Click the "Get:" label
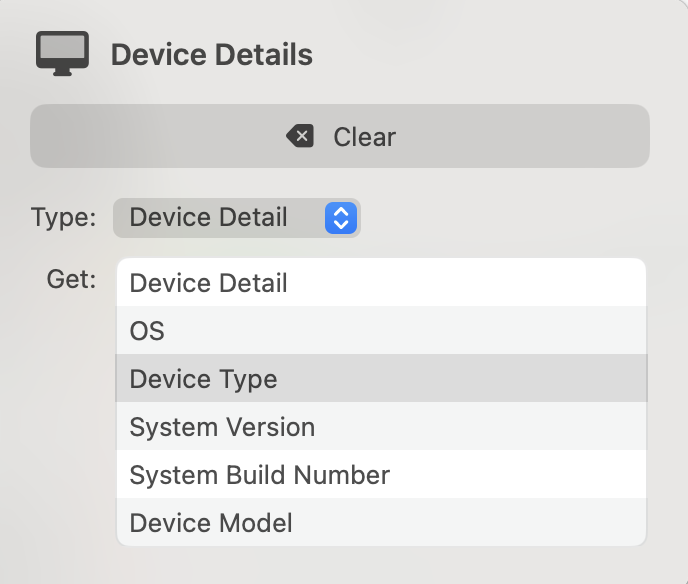This screenshot has width=688, height=584. pos(71,279)
